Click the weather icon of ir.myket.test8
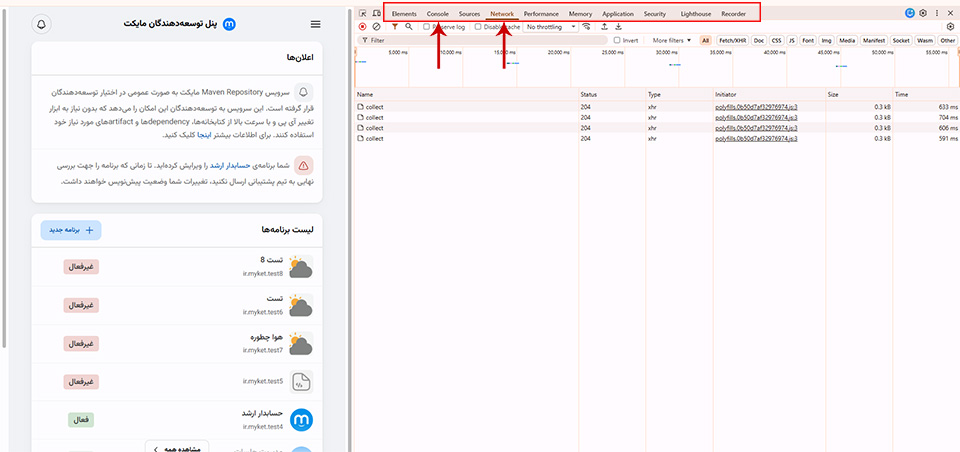The width and height of the screenshot is (960, 452). pyautogui.click(x=301, y=267)
